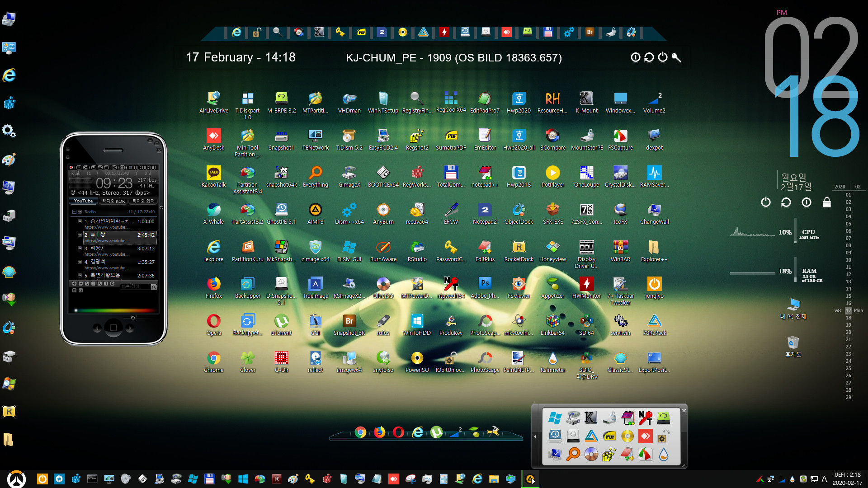
Task: Switch to 라디오 KOR playlist tab
Action: [113, 201]
